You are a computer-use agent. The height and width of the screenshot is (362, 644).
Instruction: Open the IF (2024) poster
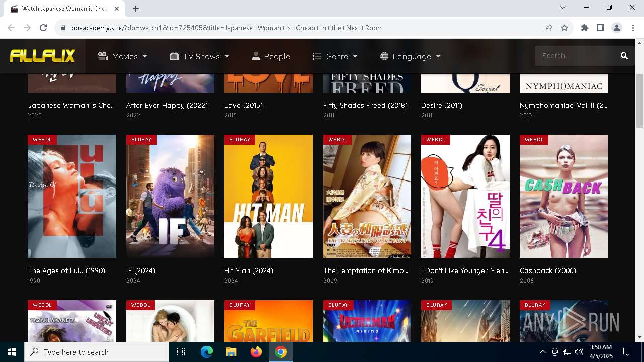click(170, 196)
